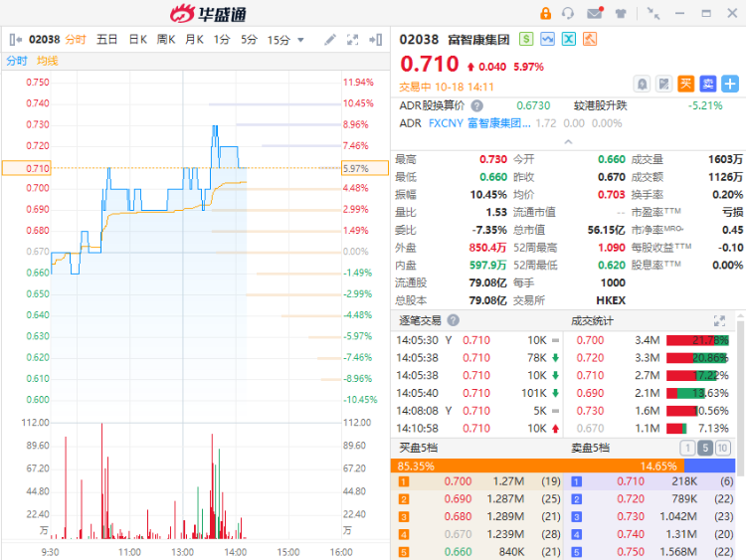746x560 pixels.
Task: Click the orange Buy (买) button
Action: (x=685, y=84)
